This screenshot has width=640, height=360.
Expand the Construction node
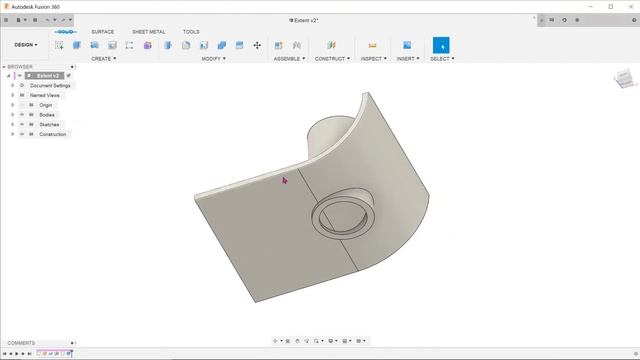pyautogui.click(x=12, y=134)
